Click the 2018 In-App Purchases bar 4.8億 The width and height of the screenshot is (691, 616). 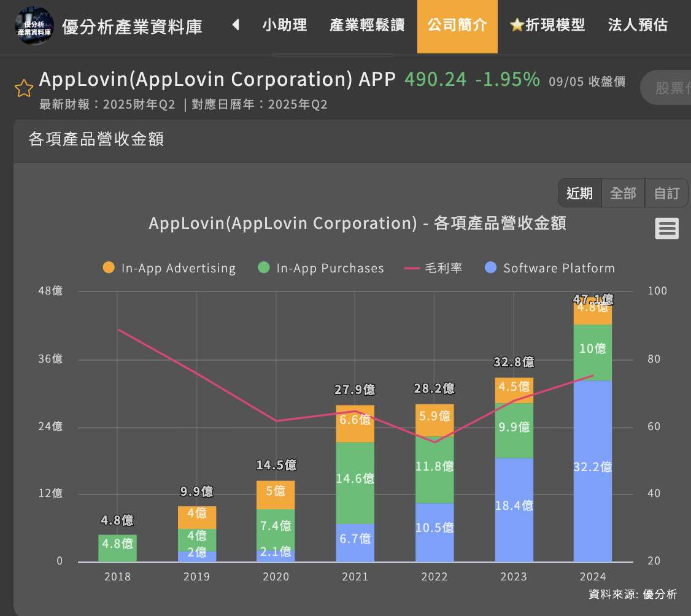coord(117,548)
